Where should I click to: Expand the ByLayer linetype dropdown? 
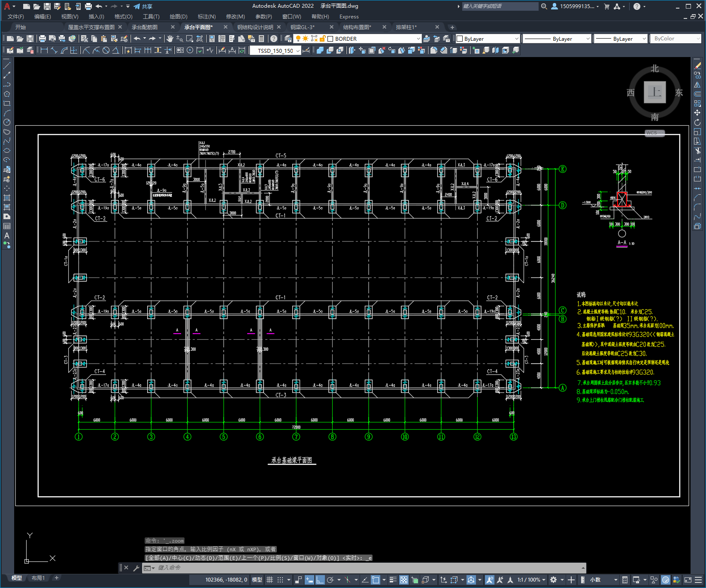588,39
